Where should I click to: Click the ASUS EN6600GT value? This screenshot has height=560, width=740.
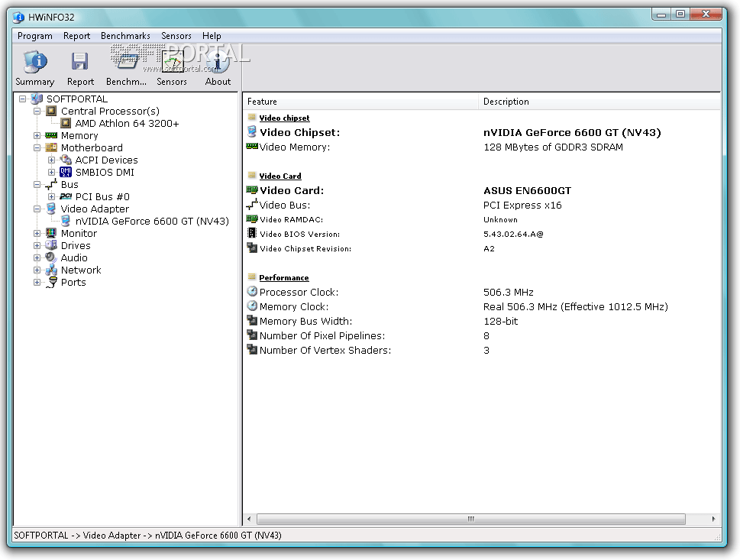click(x=527, y=190)
